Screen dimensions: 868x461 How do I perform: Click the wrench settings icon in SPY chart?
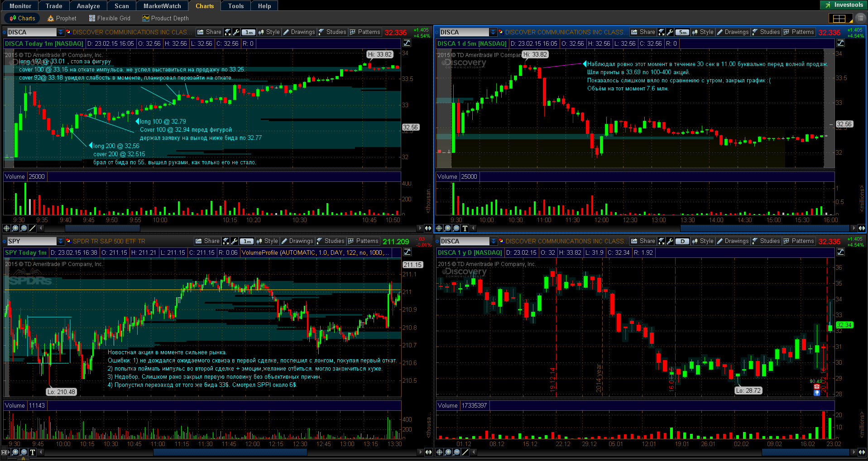[x=235, y=241]
